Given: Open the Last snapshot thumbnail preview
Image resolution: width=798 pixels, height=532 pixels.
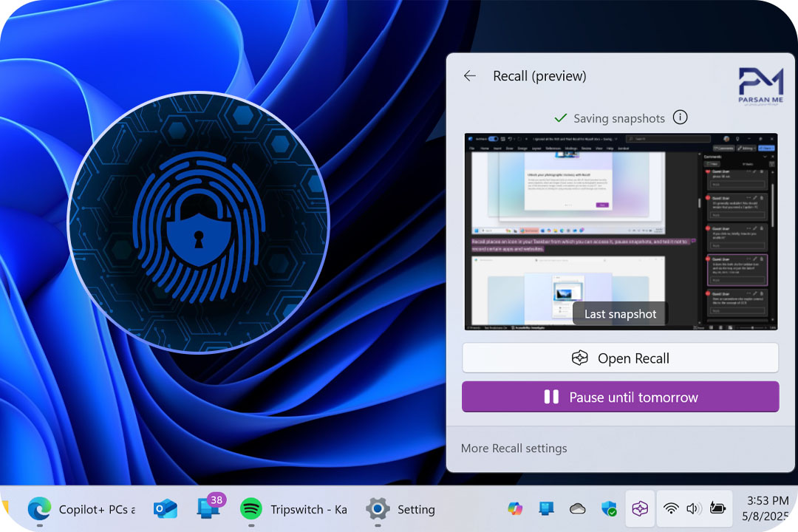Looking at the screenshot, I should [621, 231].
